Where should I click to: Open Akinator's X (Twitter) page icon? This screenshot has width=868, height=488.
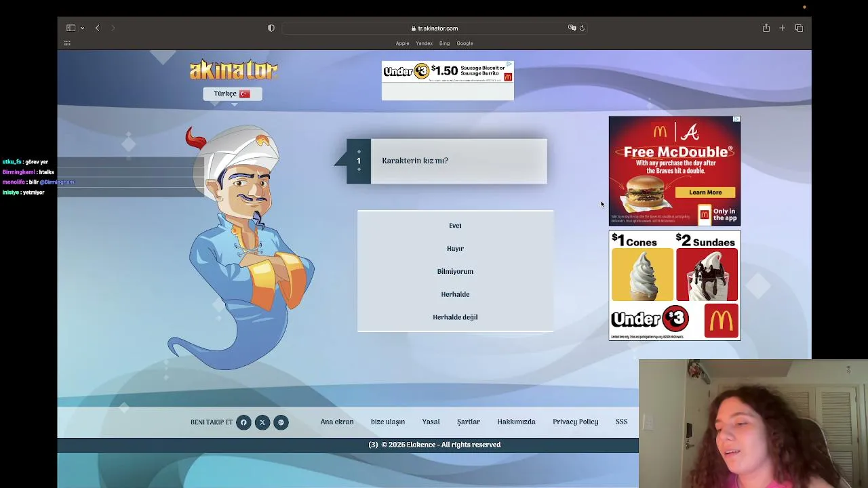tap(262, 422)
